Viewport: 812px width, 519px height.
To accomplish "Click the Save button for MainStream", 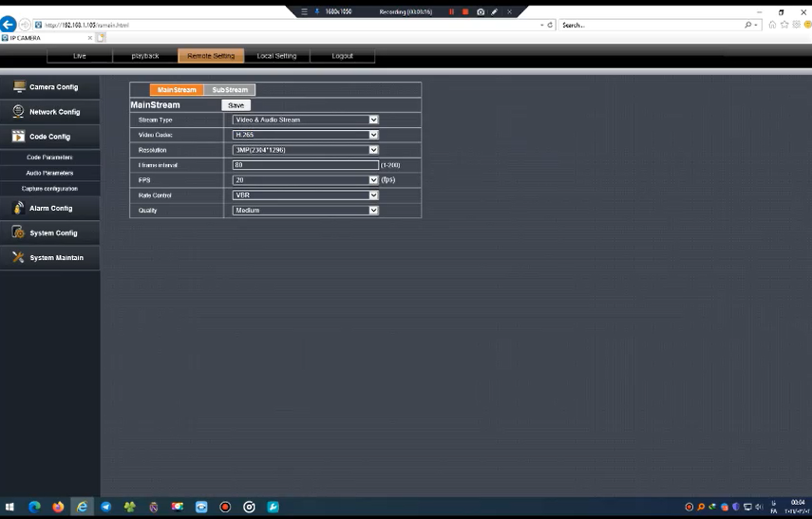I will [x=236, y=105].
